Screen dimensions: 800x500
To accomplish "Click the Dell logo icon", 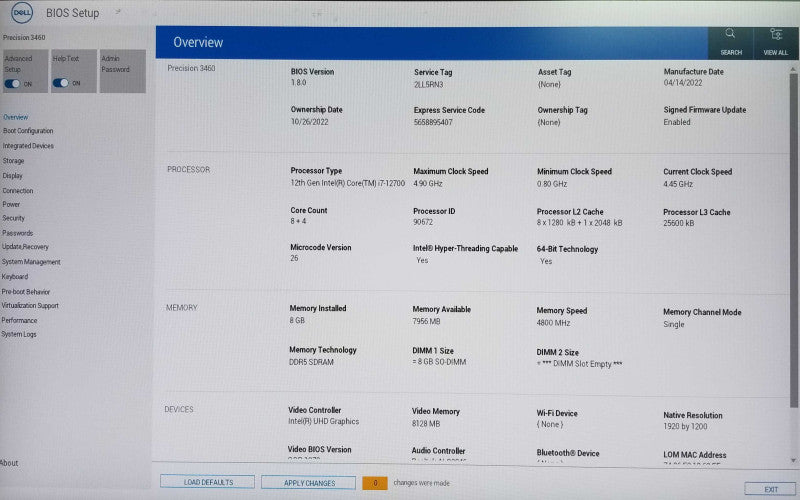I will [21, 13].
